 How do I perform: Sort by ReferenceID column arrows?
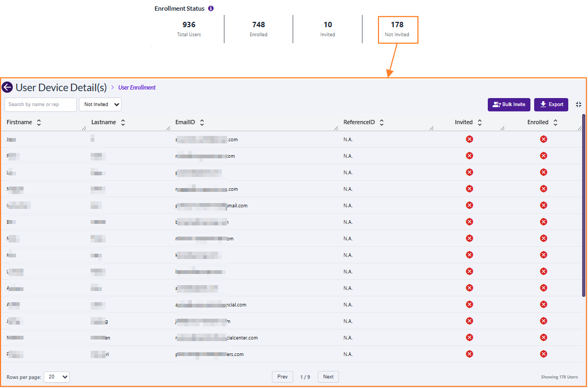click(382, 123)
